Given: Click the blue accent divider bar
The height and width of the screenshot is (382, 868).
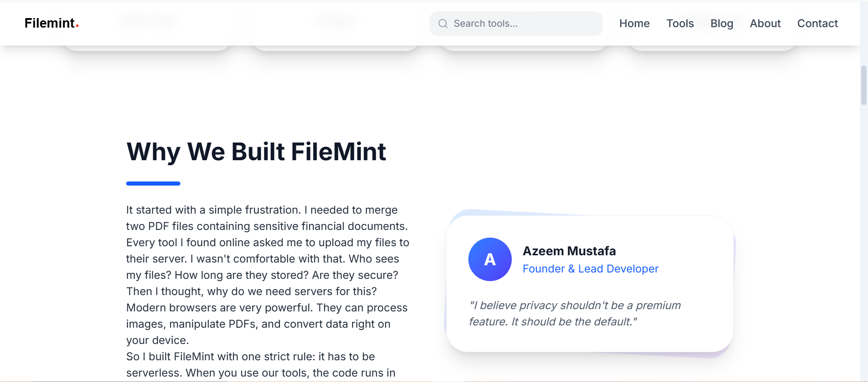Looking at the screenshot, I should point(153,183).
